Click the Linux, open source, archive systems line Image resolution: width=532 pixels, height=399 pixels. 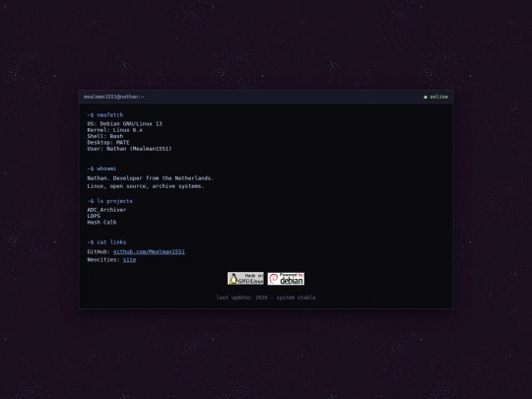click(x=146, y=186)
